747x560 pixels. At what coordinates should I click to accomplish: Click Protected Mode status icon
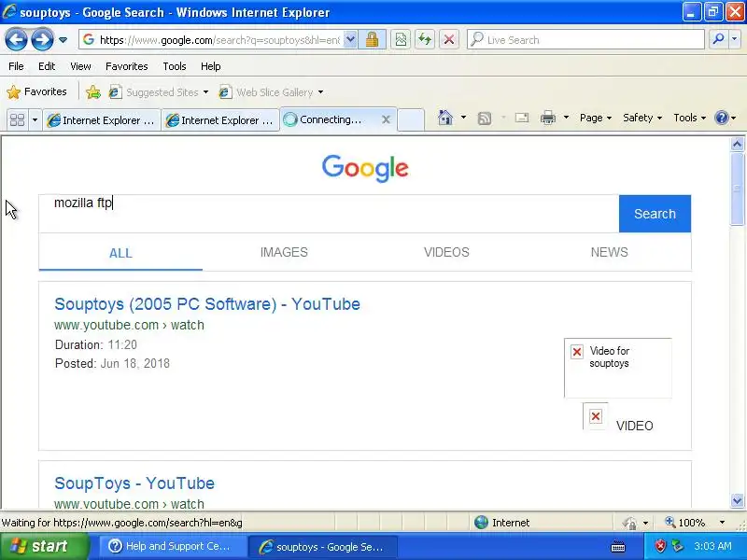click(x=629, y=523)
